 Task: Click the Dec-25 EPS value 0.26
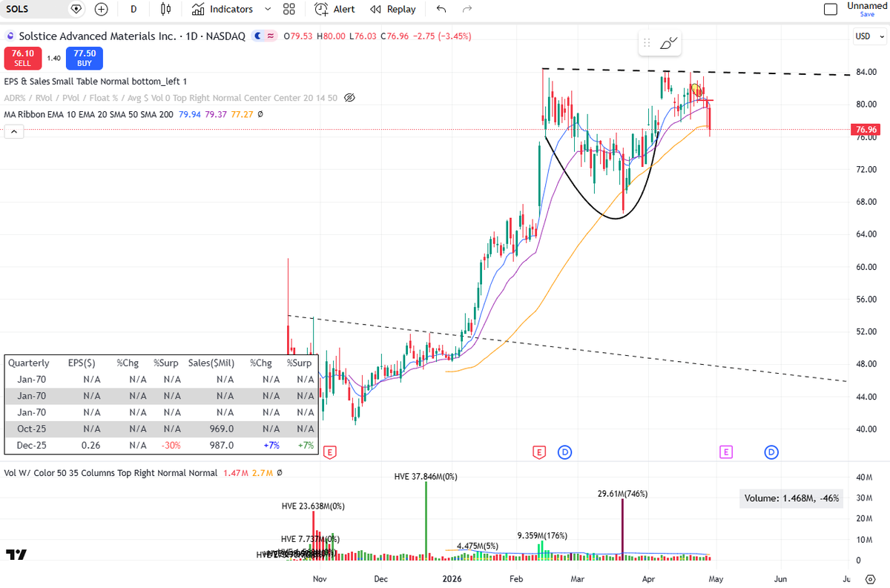click(x=92, y=446)
